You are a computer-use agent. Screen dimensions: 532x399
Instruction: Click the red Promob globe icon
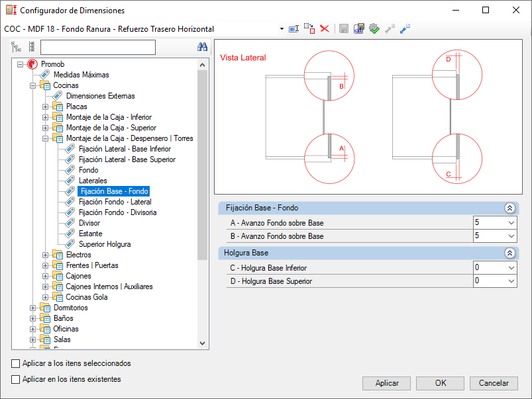point(32,64)
